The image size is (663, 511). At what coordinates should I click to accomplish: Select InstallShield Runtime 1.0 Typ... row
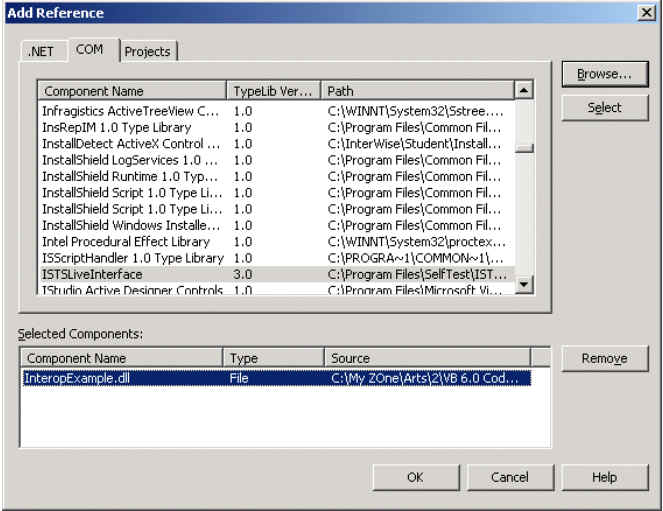tap(277, 177)
